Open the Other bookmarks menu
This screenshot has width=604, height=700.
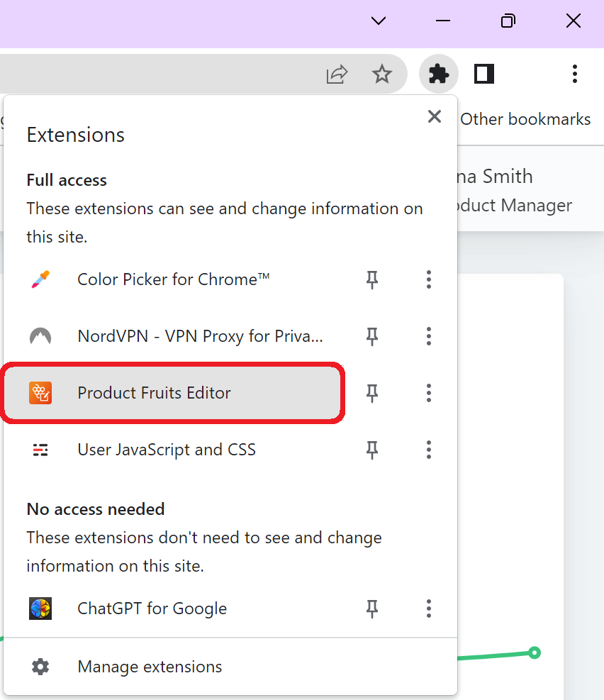(525, 118)
